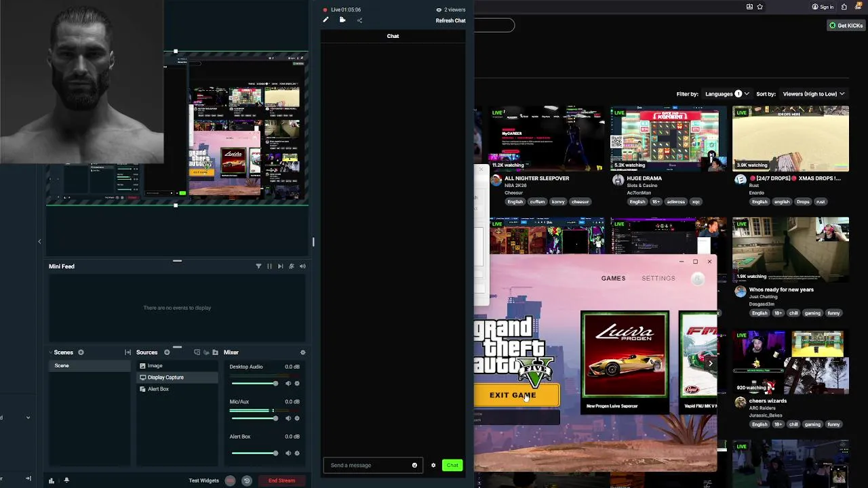
Task: Mute Mic/Aux speaker icon
Action: coord(288,418)
